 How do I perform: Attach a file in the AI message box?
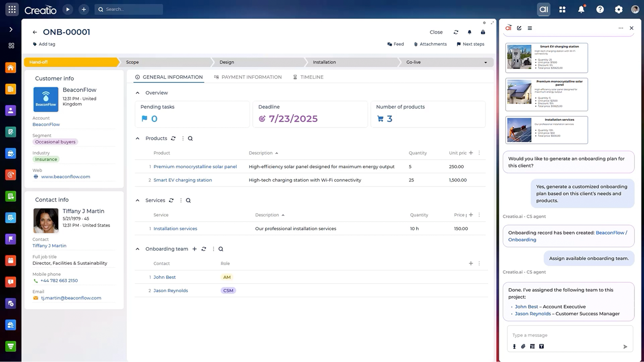click(x=523, y=346)
